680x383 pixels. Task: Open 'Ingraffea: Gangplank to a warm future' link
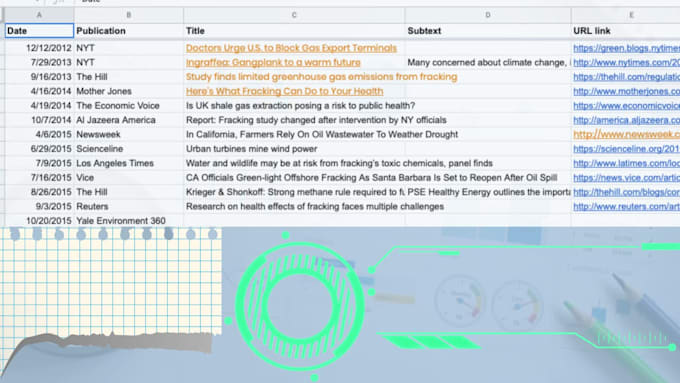pyautogui.click(x=273, y=62)
